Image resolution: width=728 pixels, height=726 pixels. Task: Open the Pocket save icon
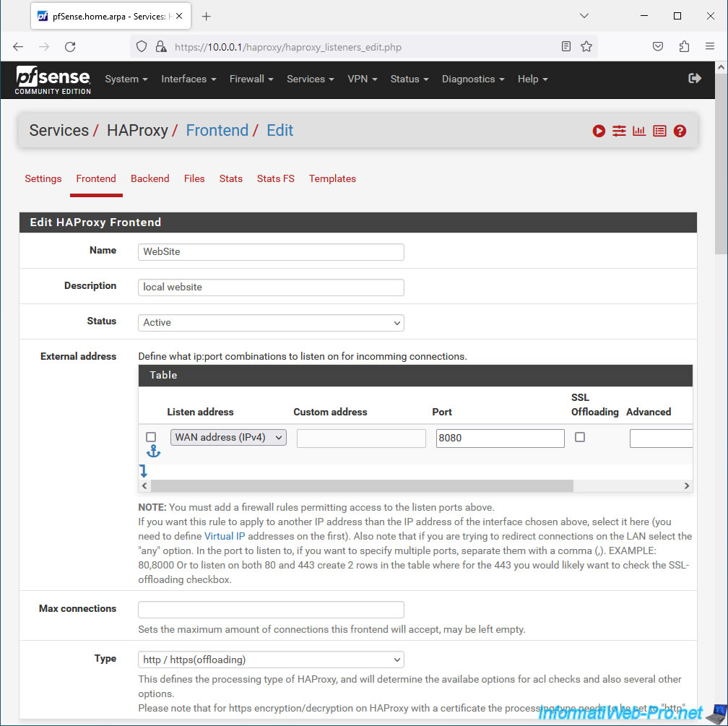click(658, 46)
